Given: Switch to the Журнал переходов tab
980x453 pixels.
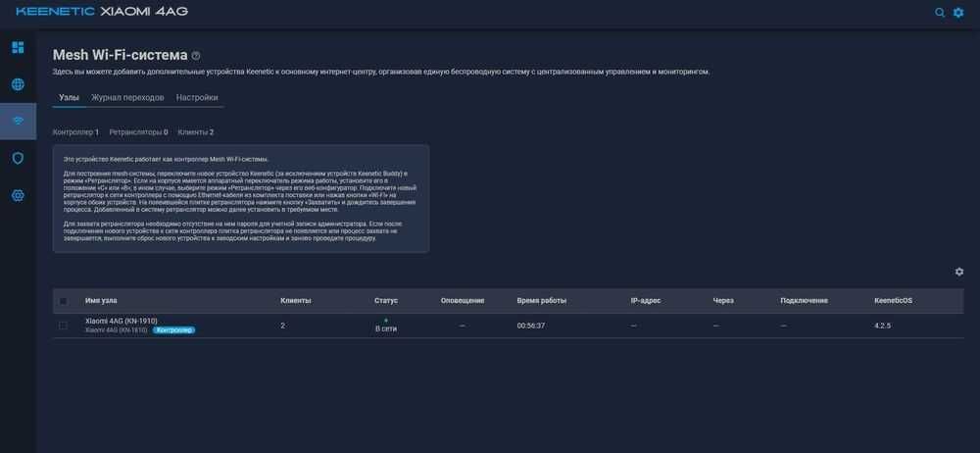Looking at the screenshot, I should pos(127,98).
